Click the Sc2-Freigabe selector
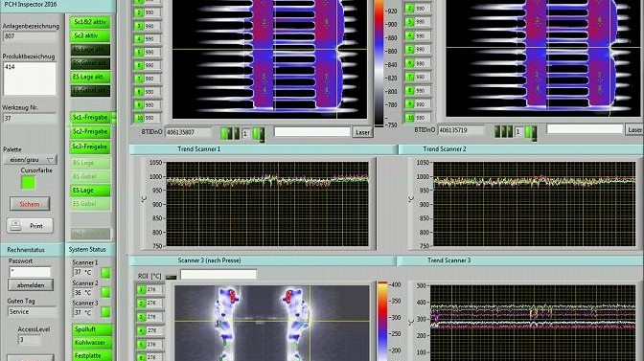This screenshot has width=644, height=361. (x=90, y=132)
